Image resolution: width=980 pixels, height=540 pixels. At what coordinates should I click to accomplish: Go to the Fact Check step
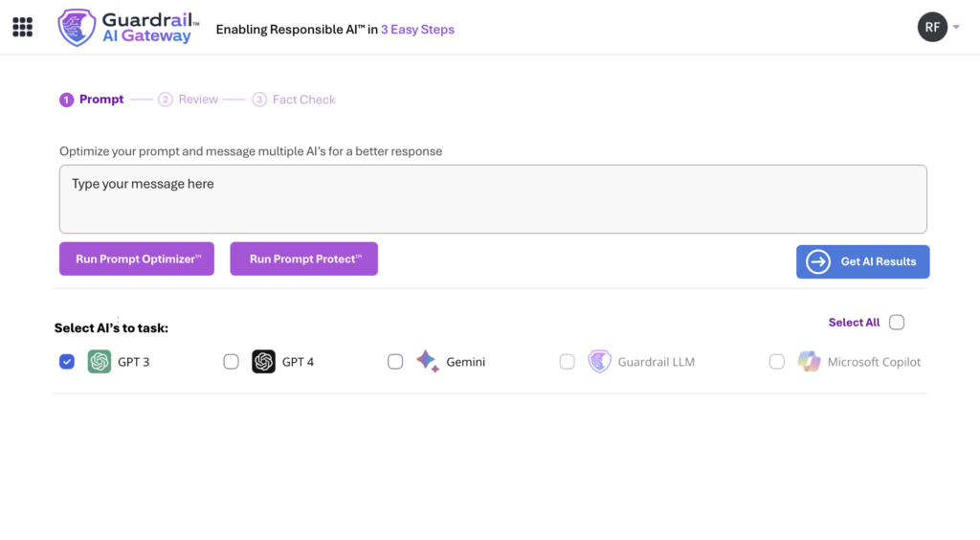pos(294,100)
